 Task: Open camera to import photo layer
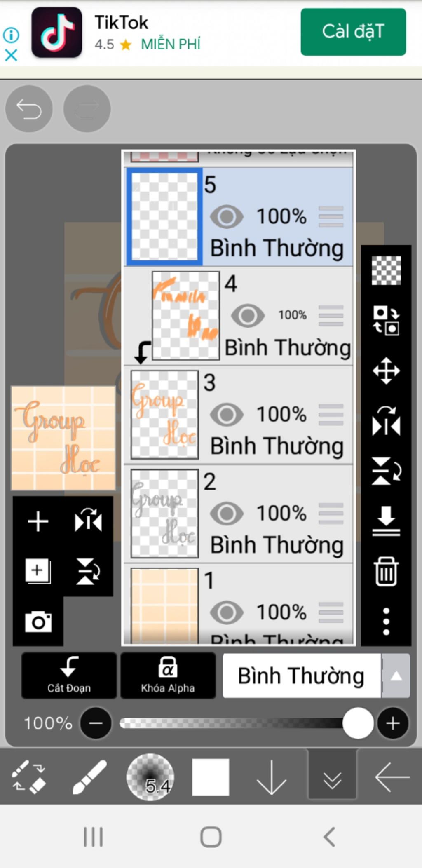38,622
